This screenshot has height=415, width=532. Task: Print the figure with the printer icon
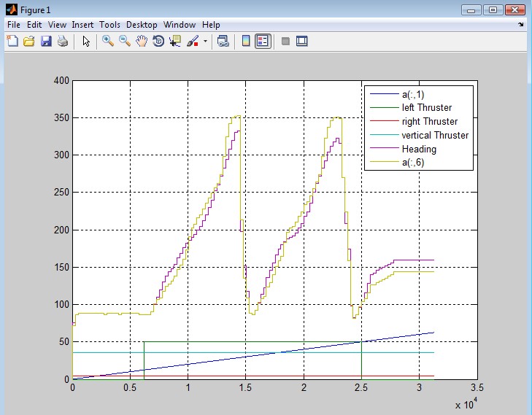(x=63, y=42)
